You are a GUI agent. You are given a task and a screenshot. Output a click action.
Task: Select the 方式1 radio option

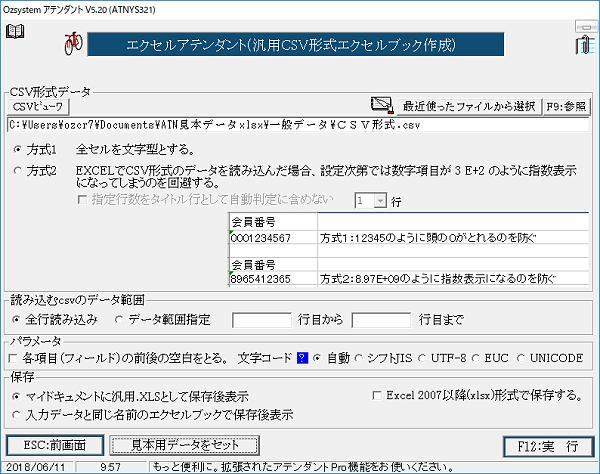click(17, 149)
